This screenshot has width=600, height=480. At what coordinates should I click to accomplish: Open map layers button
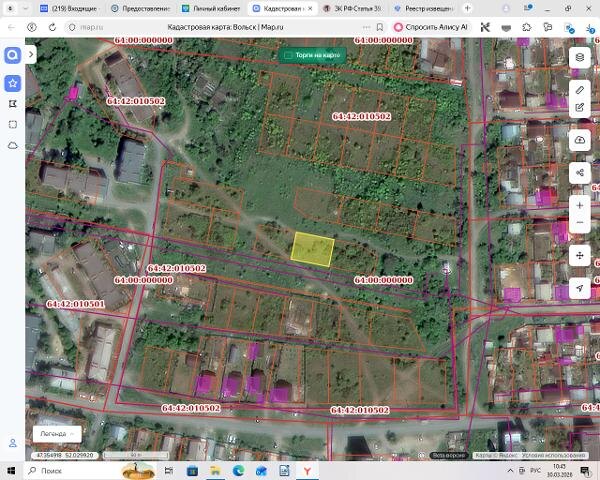[x=580, y=58]
